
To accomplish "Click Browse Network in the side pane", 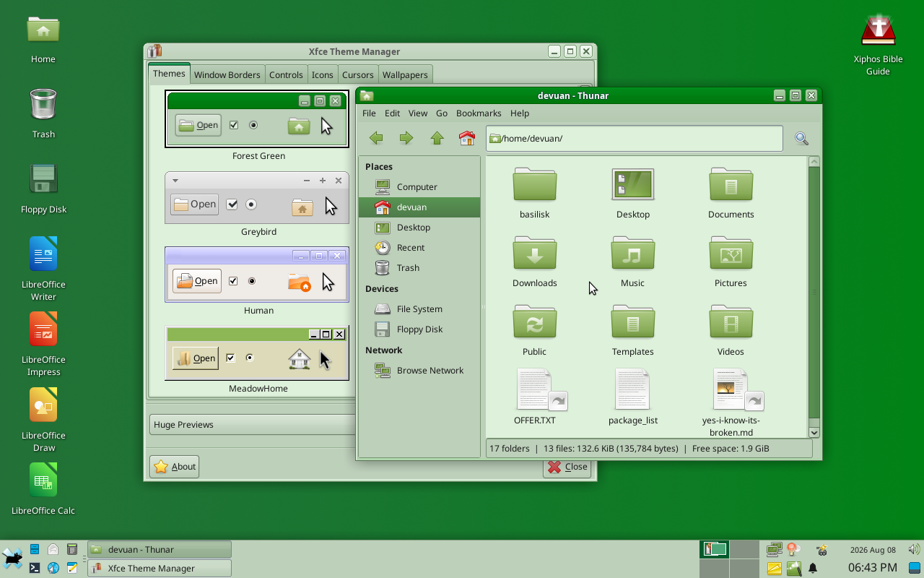I will 419,370.
